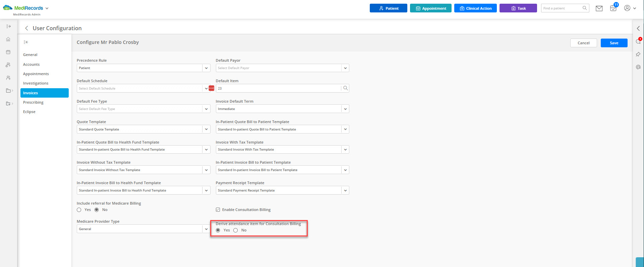644x267 pixels.
Task: Open the Invoice With Tax Template dropdown
Action: tap(282, 150)
